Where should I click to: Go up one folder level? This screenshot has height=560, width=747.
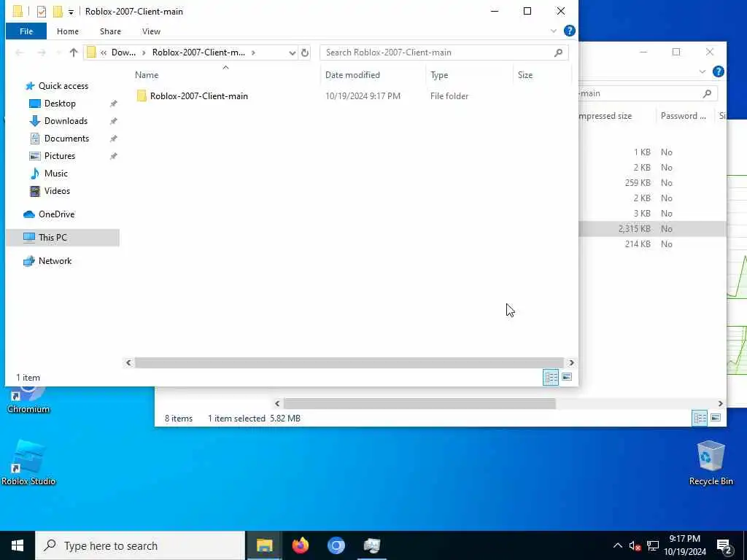pyautogui.click(x=74, y=52)
